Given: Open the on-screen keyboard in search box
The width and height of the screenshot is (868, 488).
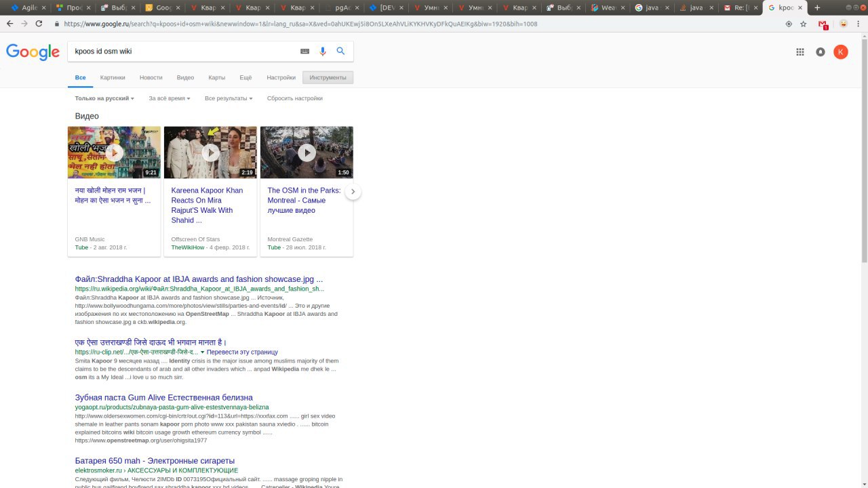Looking at the screenshot, I should [x=304, y=52].
